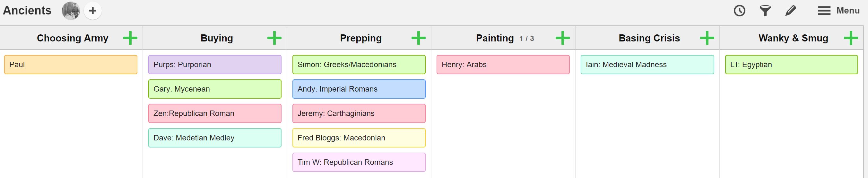The height and width of the screenshot is (178, 868).
Task: Open the Henry: Arabs card
Action: [503, 64]
